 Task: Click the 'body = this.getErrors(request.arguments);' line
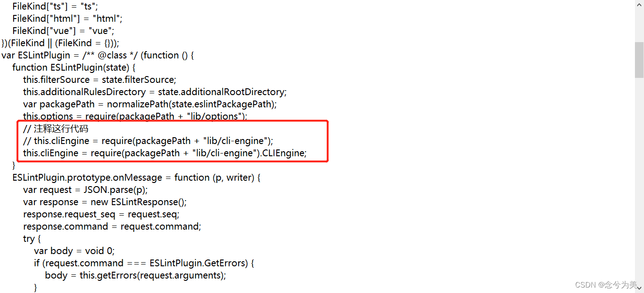[135, 275]
